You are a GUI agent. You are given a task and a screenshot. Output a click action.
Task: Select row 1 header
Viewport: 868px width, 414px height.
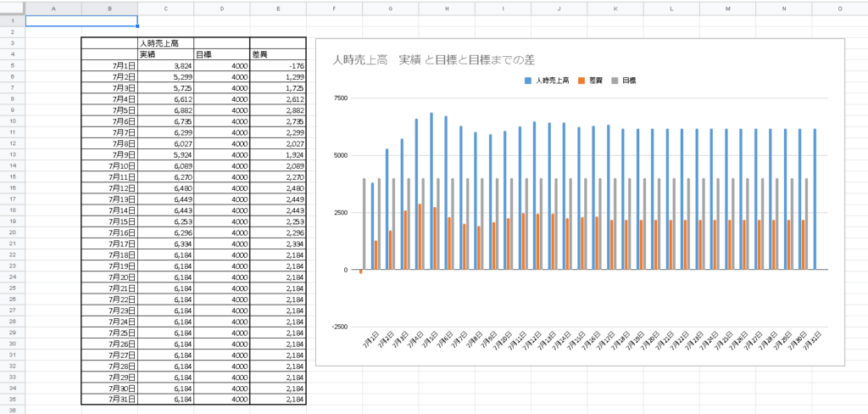[x=12, y=21]
